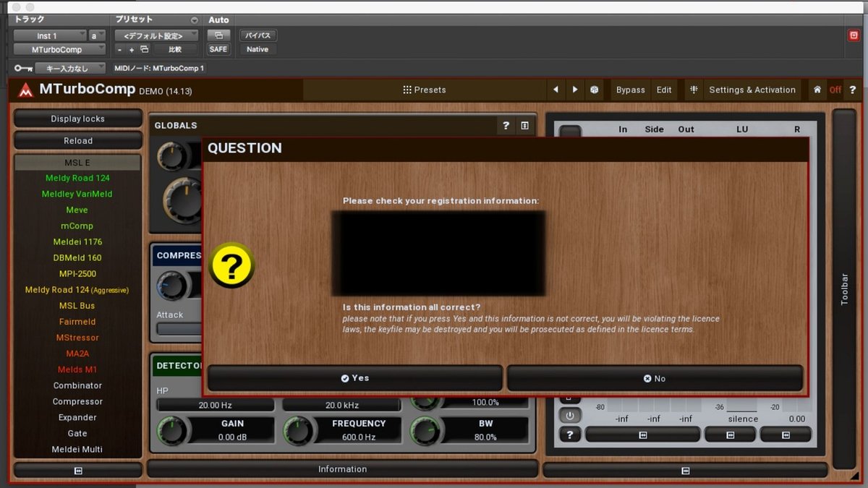Click Auto plugin automation enable icon
The height and width of the screenshot is (488, 868).
pyautogui.click(x=218, y=35)
